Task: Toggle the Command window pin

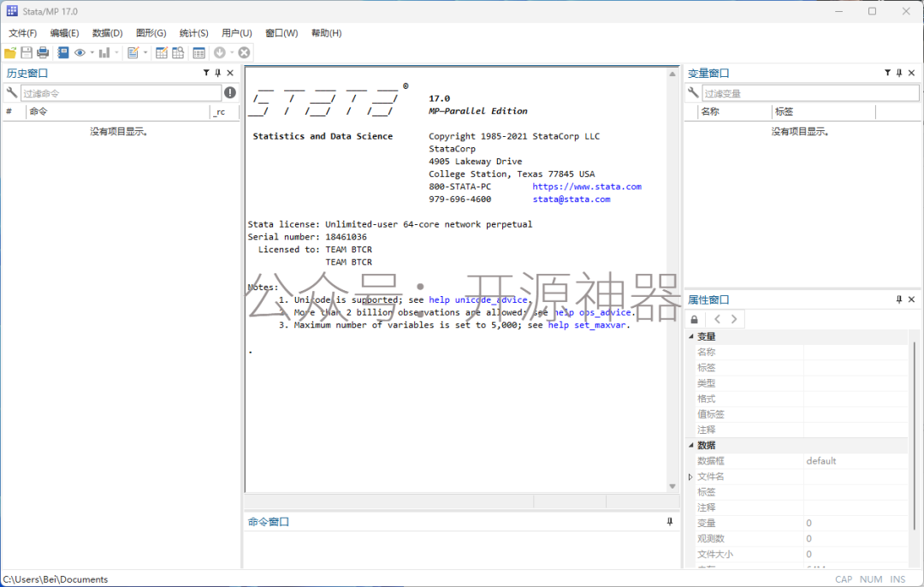Action: (x=670, y=522)
